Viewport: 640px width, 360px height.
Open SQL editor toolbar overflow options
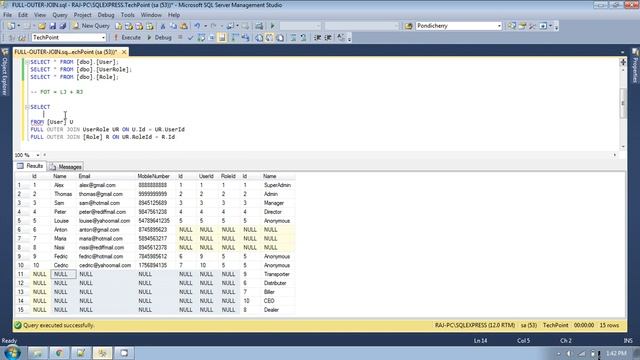pyautogui.click(x=349, y=39)
